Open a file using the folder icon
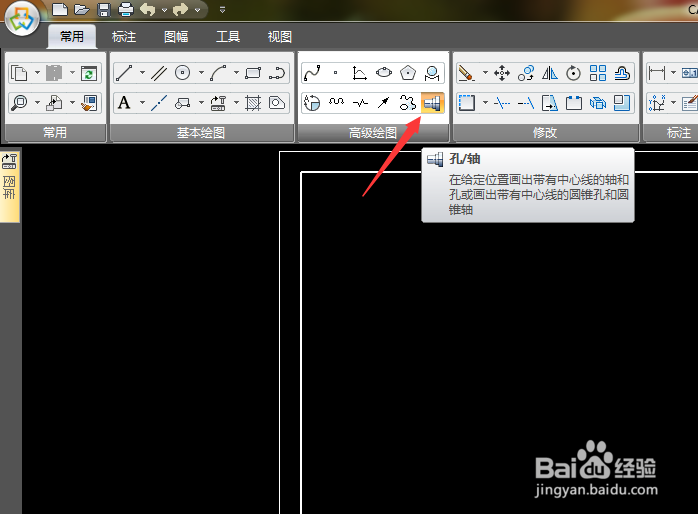The width and height of the screenshot is (698, 514). tap(81, 9)
